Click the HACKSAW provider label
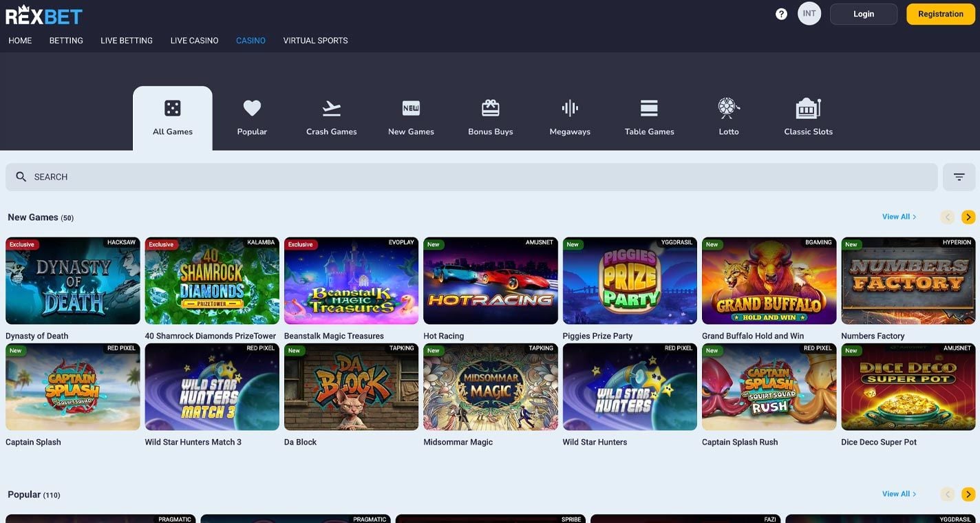Viewport: 980px width, 523px height. (122, 242)
